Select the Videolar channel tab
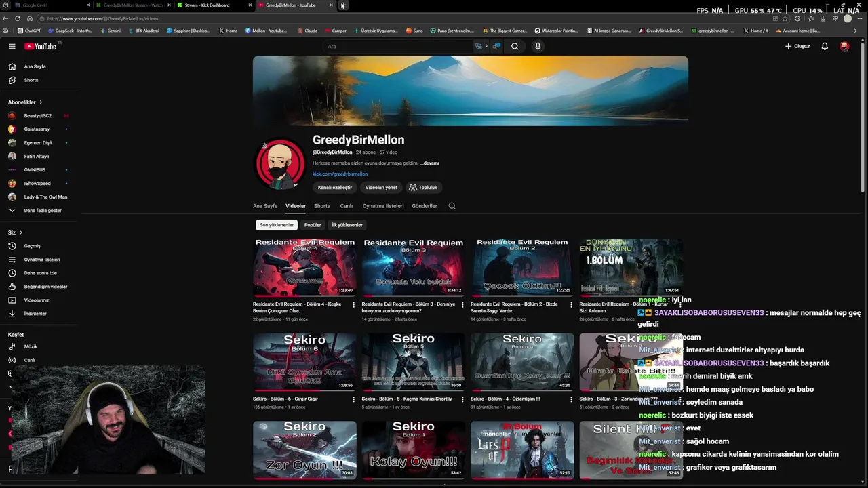Viewport: 868px width, 488px height. click(296, 206)
